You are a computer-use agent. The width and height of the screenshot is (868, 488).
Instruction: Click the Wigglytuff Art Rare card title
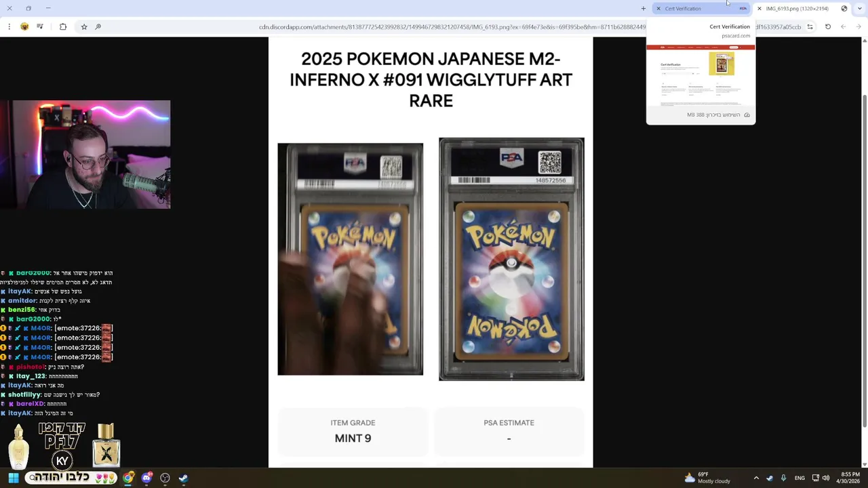(431, 80)
